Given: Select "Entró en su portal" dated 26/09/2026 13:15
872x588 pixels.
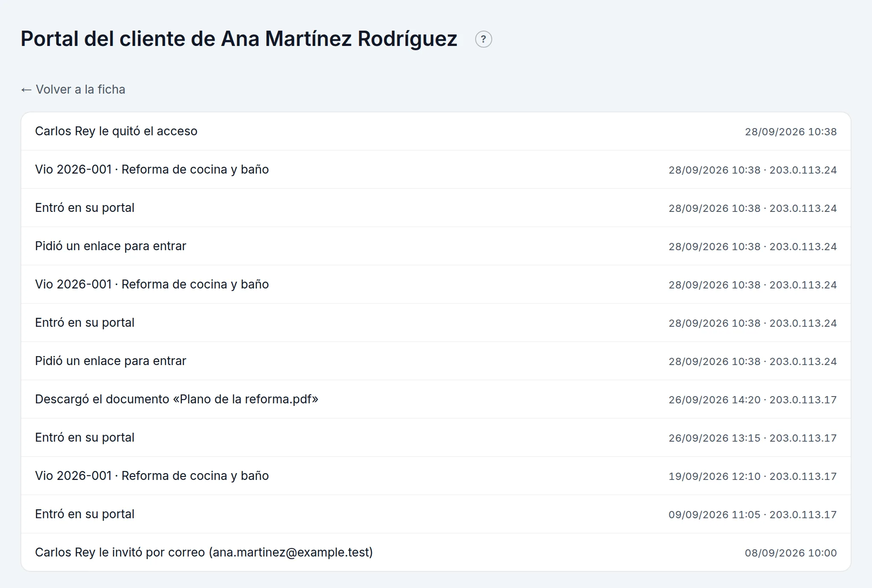Looking at the screenshot, I should pyautogui.click(x=436, y=437).
